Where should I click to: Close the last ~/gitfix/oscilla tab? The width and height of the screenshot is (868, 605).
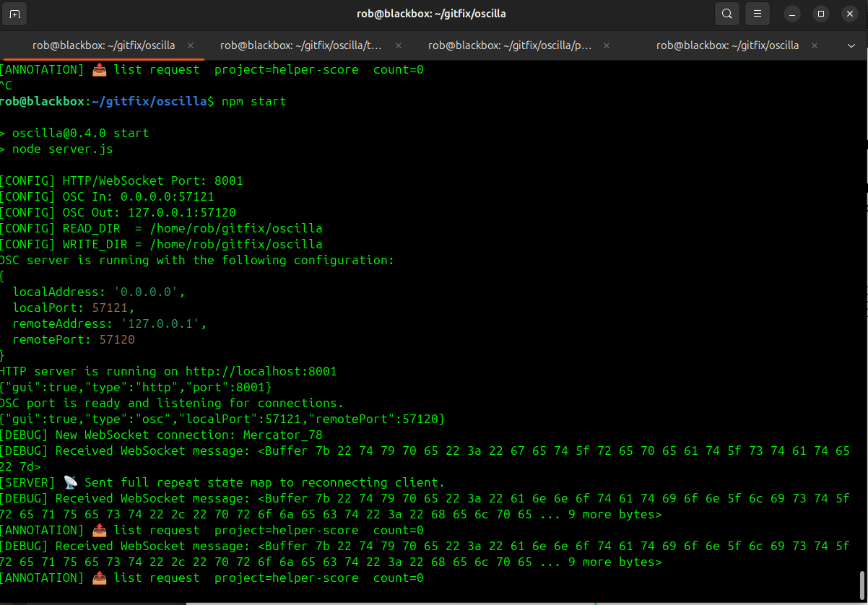[x=815, y=45]
